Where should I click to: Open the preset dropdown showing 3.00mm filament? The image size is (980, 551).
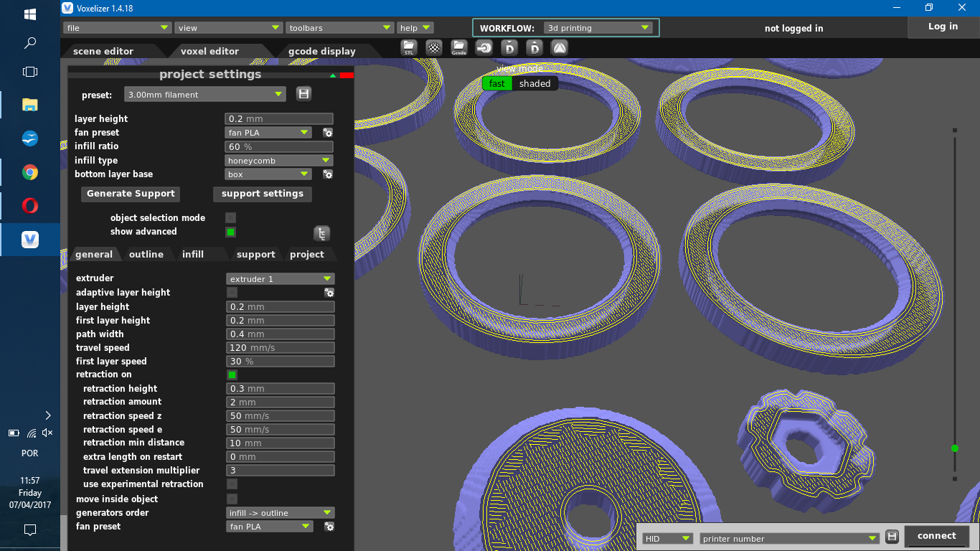tap(204, 94)
